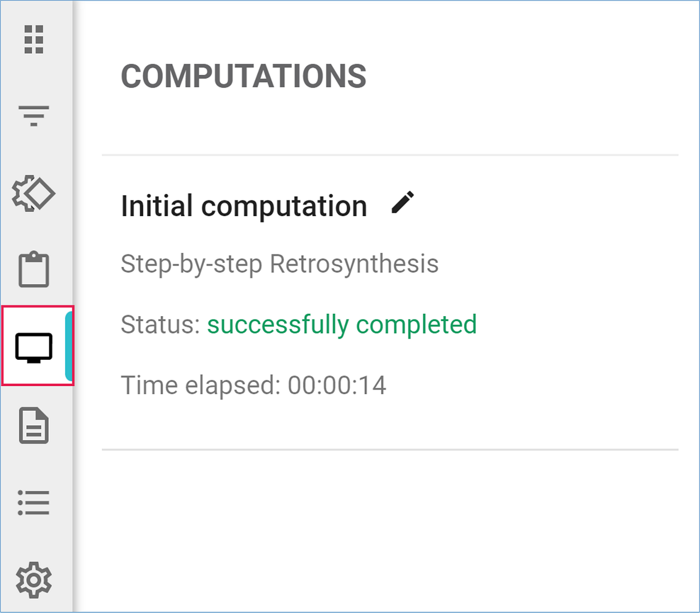Click the divider line below Time elapsed
This screenshot has height=613, width=700.
pyautogui.click(x=389, y=450)
